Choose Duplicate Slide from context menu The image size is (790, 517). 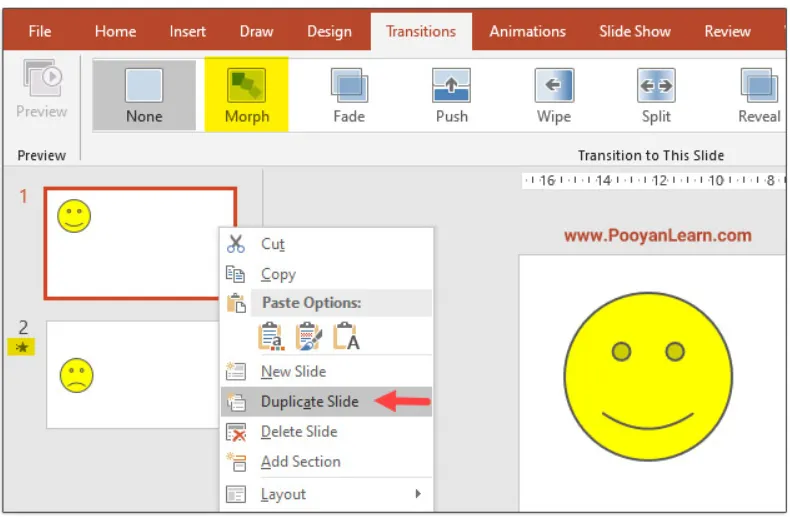pos(309,402)
